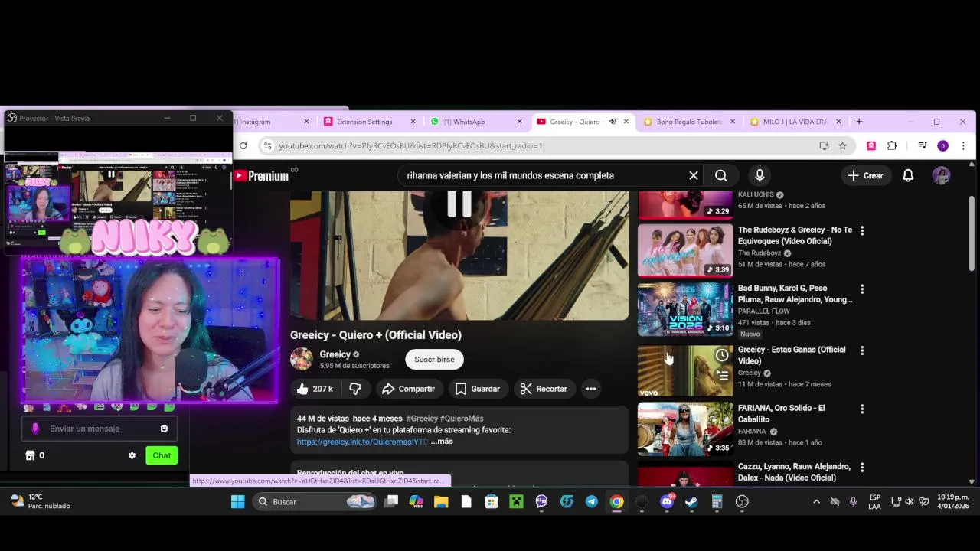The height and width of the screenshot is (551, 980).
Task: Mute the Greeicy - Quiero tab audio
Action: point(612,122)
